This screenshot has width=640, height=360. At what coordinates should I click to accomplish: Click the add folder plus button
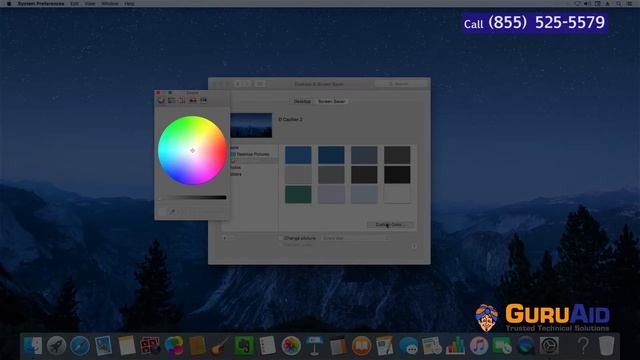pyautogui.click(x=224, y=238)
